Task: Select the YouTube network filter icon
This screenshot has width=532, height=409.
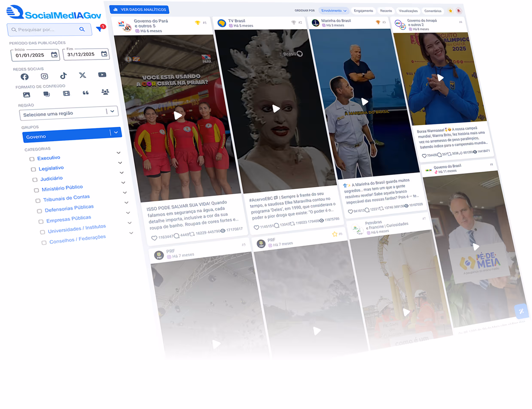Action: pyautogui.click(x=102, y=75)
